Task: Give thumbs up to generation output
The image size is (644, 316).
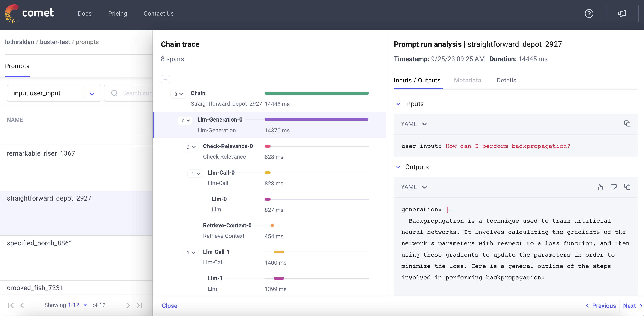Action: [600, 187]
